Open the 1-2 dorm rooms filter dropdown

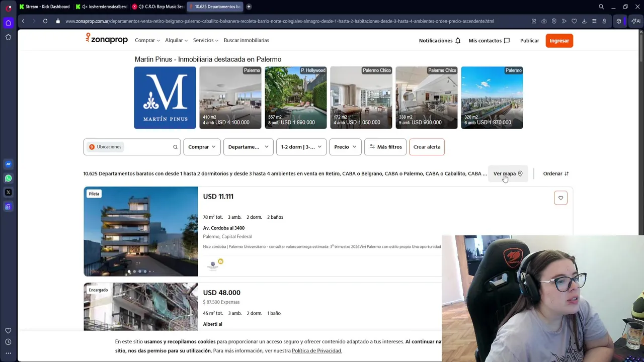pos(301,147)
